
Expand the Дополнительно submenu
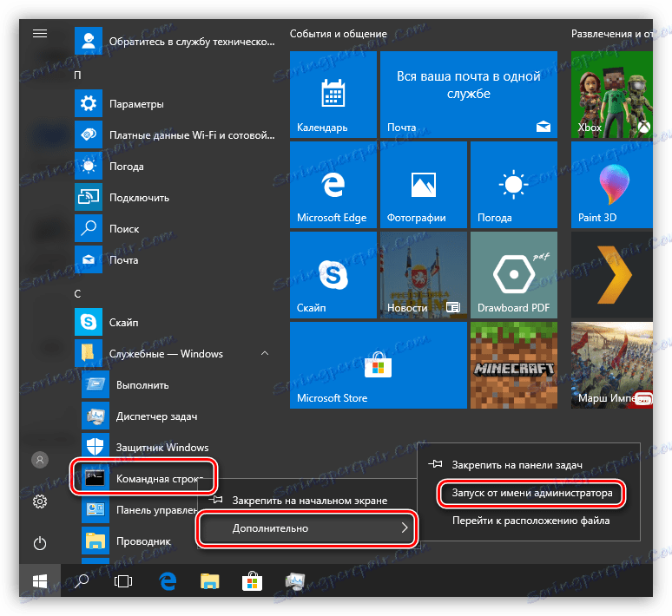pyautogui.click(x=307, y=528)
